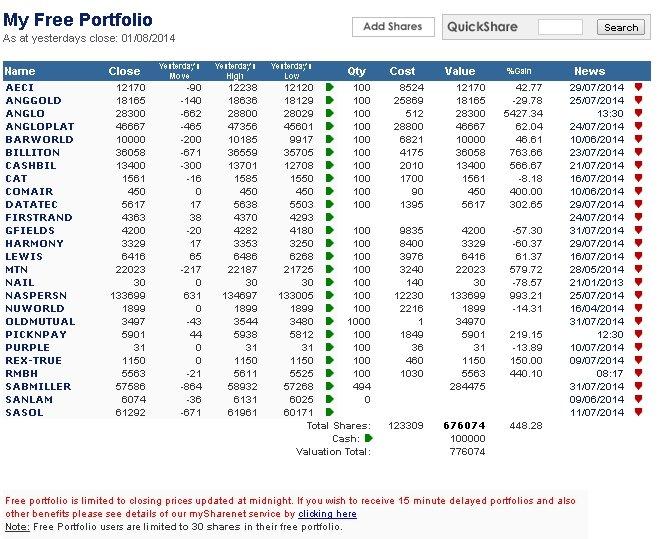Open the ANGGOLD share name

point(32,101)
